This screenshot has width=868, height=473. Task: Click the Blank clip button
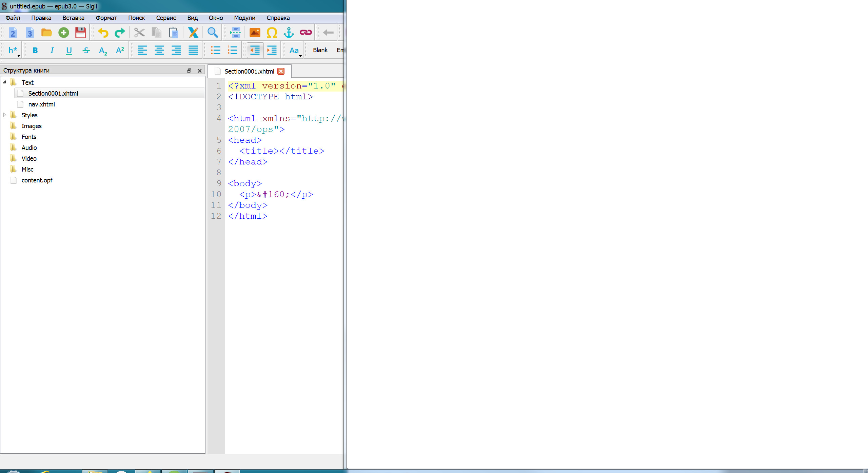(x=320, y=50)
